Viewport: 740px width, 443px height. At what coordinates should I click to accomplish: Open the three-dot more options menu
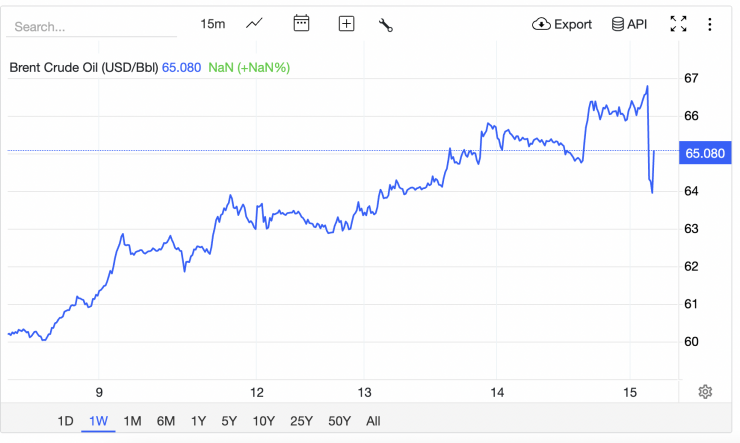tap(710, 24)
